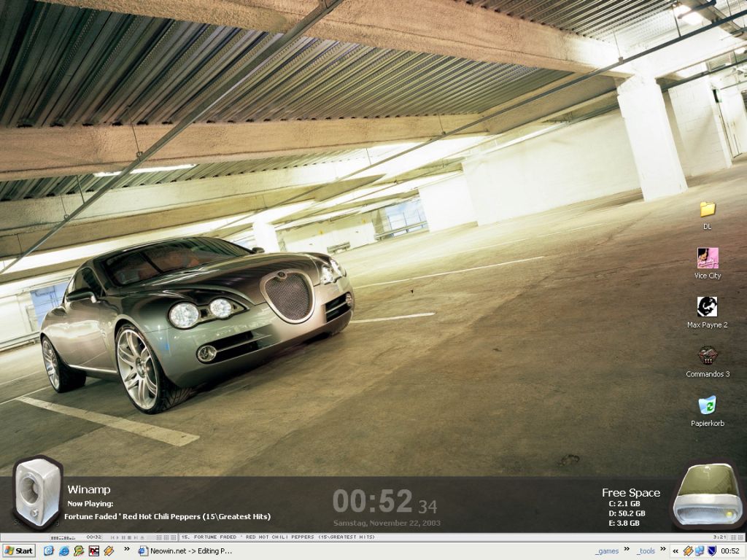The image size is (747, 560).
Task: Click the hard drive icon beside Free Space
Action: (x=706, y=497)
